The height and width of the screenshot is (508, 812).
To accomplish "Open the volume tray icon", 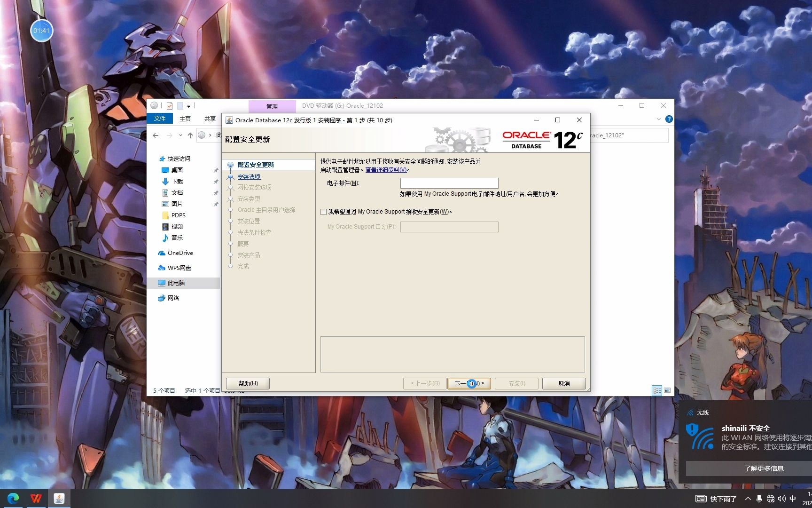I will point(782,499).
